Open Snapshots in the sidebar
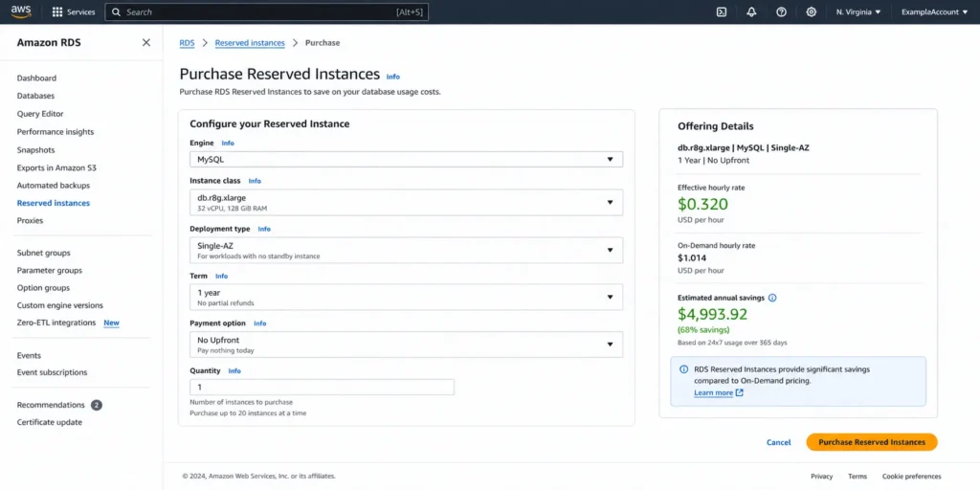980x490 pixels. (x=35, y=150)
